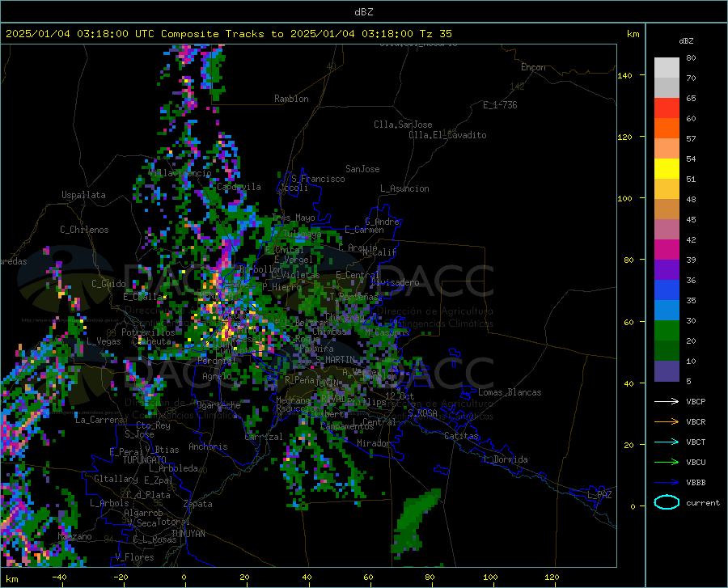Click the 42 dBZ magenta swatch
728x588 pixels.
point(667,250)
